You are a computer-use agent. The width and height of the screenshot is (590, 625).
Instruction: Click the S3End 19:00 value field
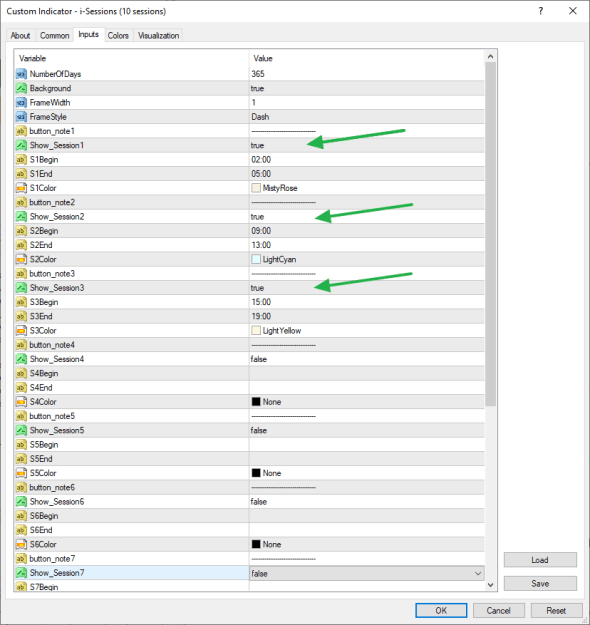click(x=366, y=316)
